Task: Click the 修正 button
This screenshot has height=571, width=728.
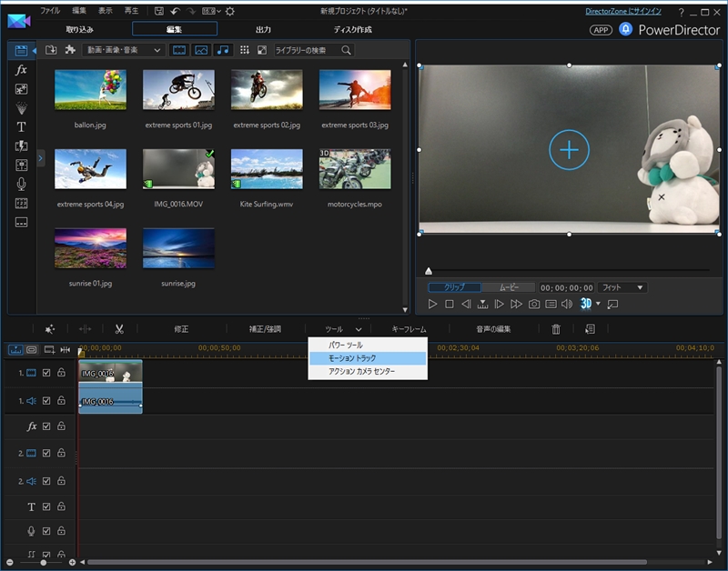Action: [x=181, y=329]
